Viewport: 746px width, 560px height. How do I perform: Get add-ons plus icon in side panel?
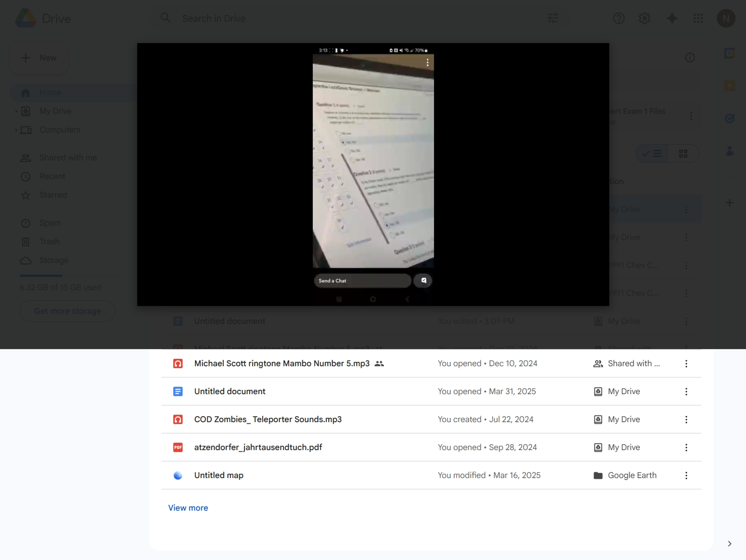[729, 203]
